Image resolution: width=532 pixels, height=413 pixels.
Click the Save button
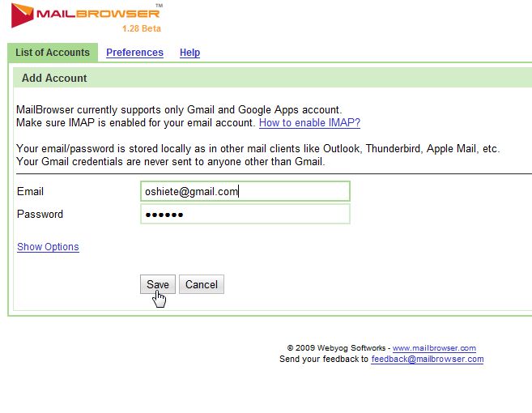158,284
